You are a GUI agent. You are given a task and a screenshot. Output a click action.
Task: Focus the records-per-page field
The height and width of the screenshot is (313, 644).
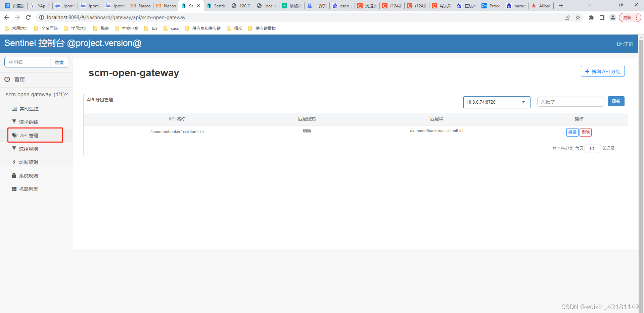(593, 149)
